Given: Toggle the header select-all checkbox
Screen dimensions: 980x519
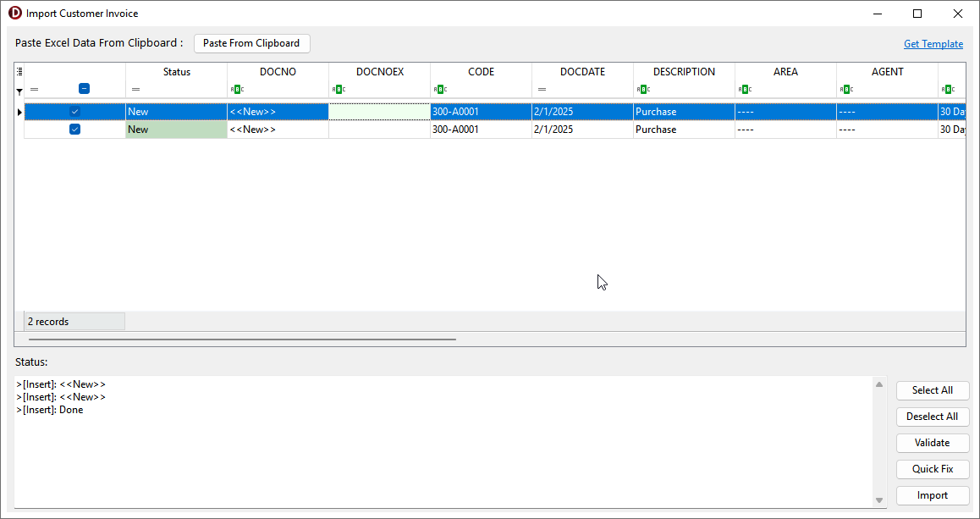Looking at the screenshot, I should point(84,89).
